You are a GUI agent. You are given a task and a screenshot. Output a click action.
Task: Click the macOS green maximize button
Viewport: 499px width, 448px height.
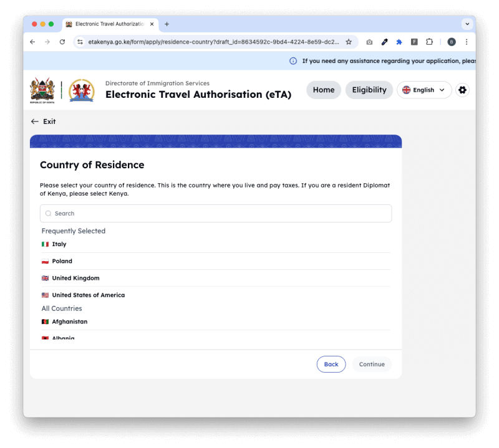click(x=51, y=24)
